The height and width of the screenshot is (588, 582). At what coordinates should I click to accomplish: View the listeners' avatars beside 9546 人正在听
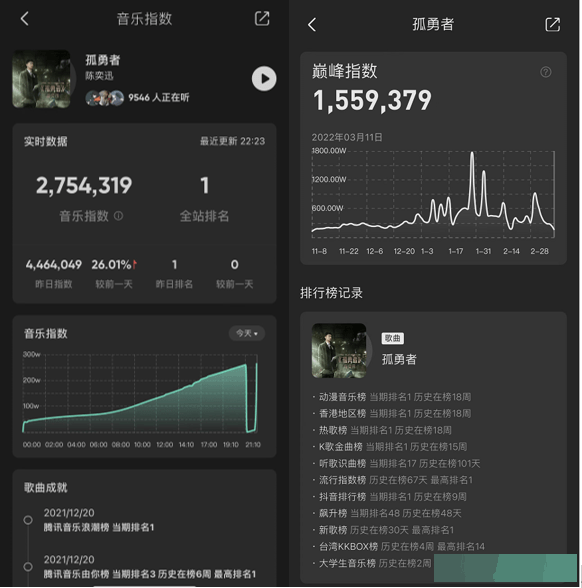105,98
